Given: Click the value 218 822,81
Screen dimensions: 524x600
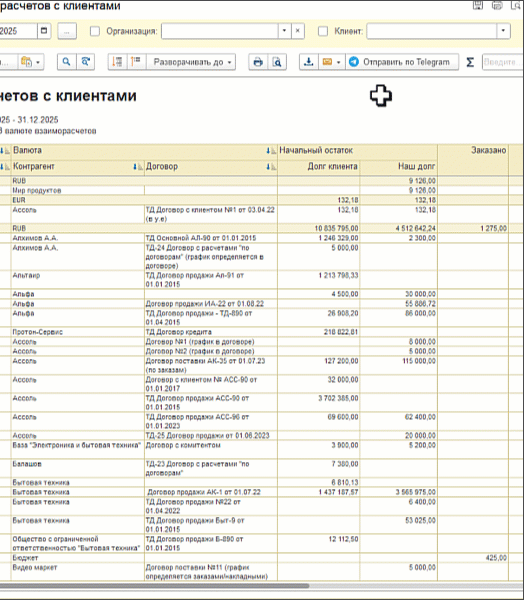Looking at the screenshot, I should (x=341, y=332).
